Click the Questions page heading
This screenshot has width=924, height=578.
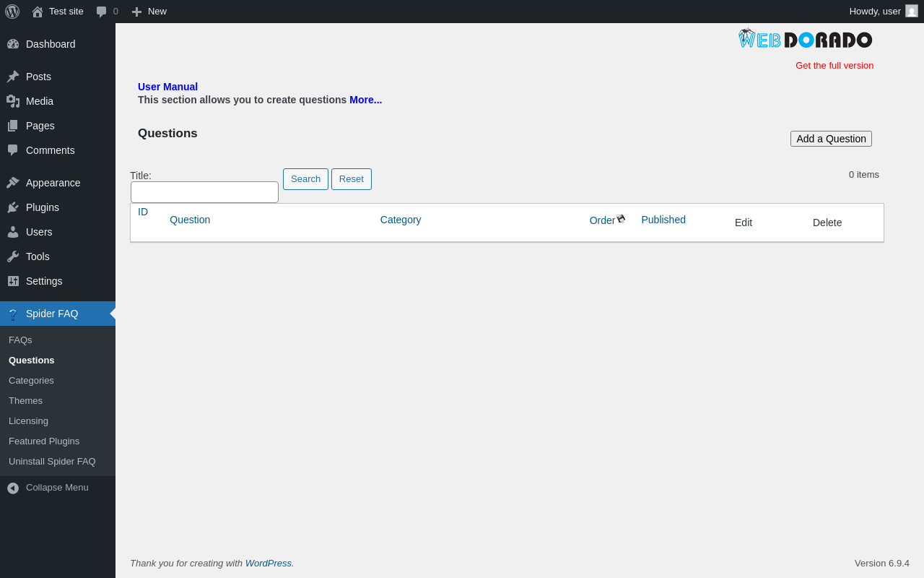pos(167,133)
